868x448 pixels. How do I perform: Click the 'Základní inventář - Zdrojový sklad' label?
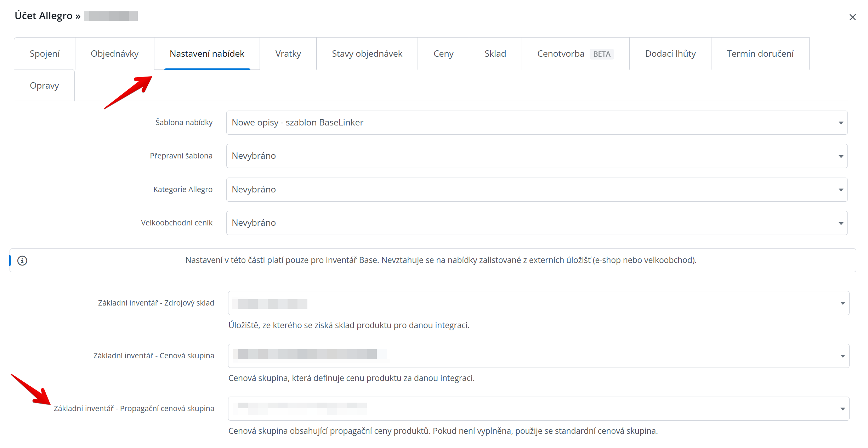click(156, 303)
